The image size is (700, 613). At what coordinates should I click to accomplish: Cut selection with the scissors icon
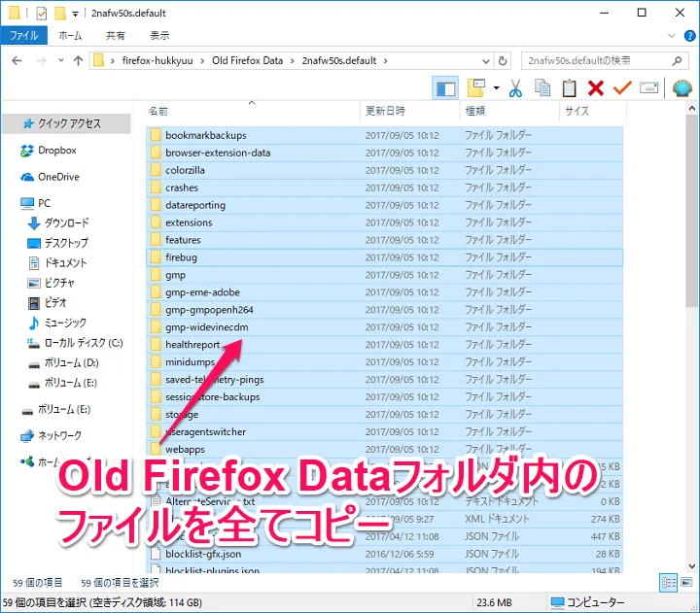pyautogui.click(x=515, y=87)
